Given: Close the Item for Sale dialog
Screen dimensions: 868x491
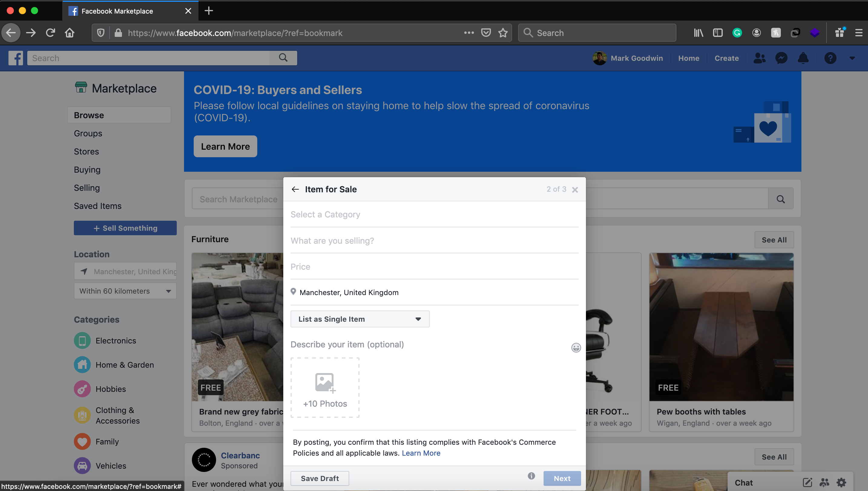Looking at the screenshot, I should click(x=575, y=190).
